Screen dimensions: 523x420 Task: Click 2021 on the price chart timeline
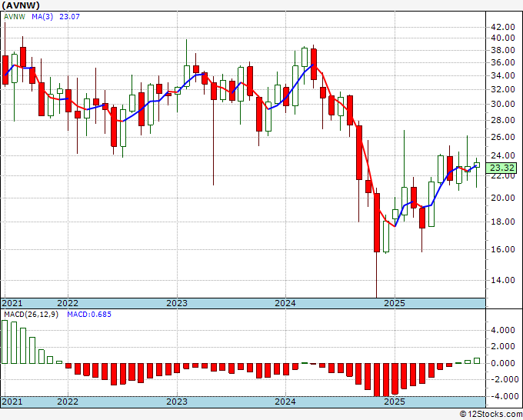coord(12,303)
